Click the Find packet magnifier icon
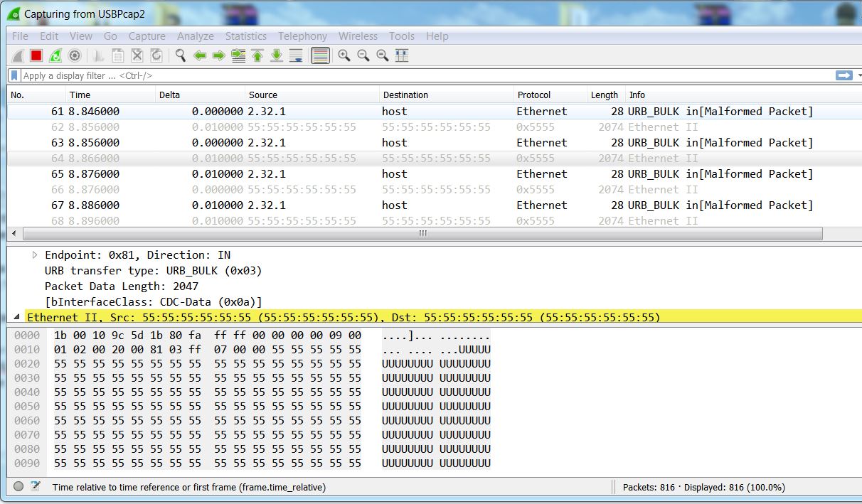This screenshot has height=504, width=862. pyautogui.click(x=181, y=55)
